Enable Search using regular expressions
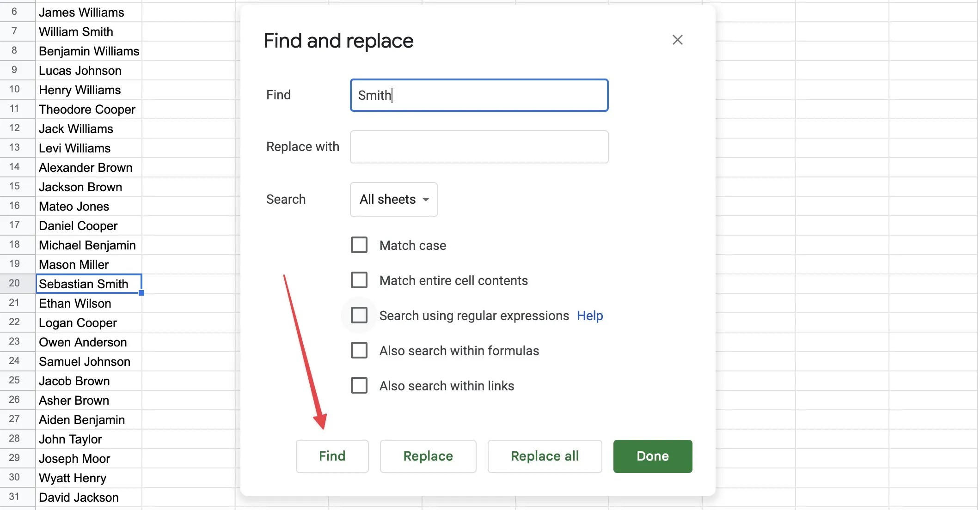 tap(359, 315)
